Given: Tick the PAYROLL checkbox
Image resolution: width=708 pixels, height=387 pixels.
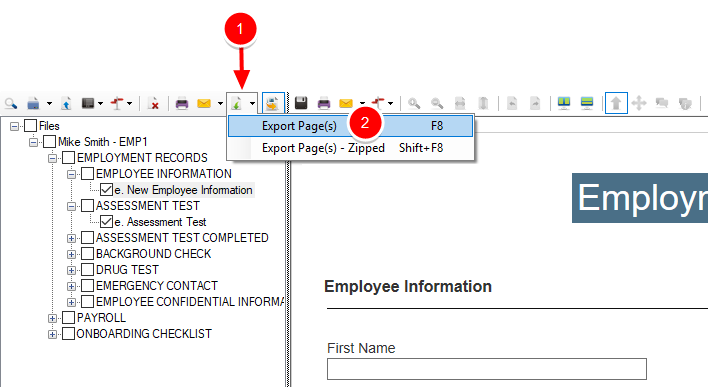Looking at the screenshot, I should [x=68, y=318].
